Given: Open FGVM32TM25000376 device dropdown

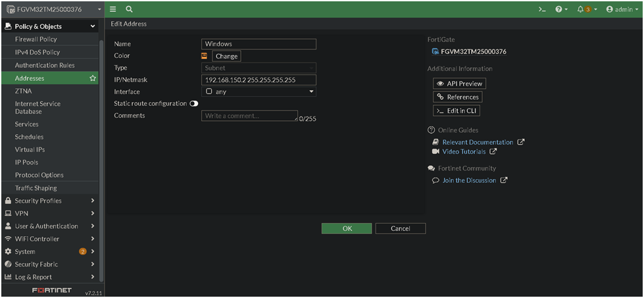Looking at the screenshot, I should tap(53, 9).
